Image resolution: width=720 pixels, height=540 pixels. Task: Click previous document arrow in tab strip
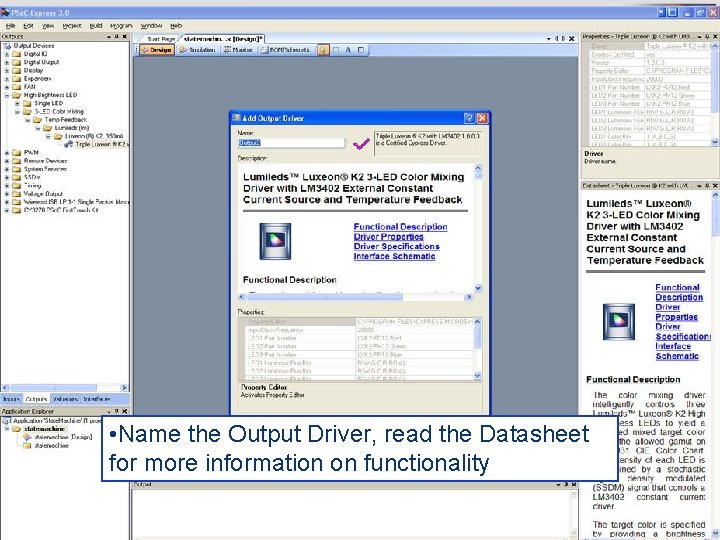(x=557, y=39)
